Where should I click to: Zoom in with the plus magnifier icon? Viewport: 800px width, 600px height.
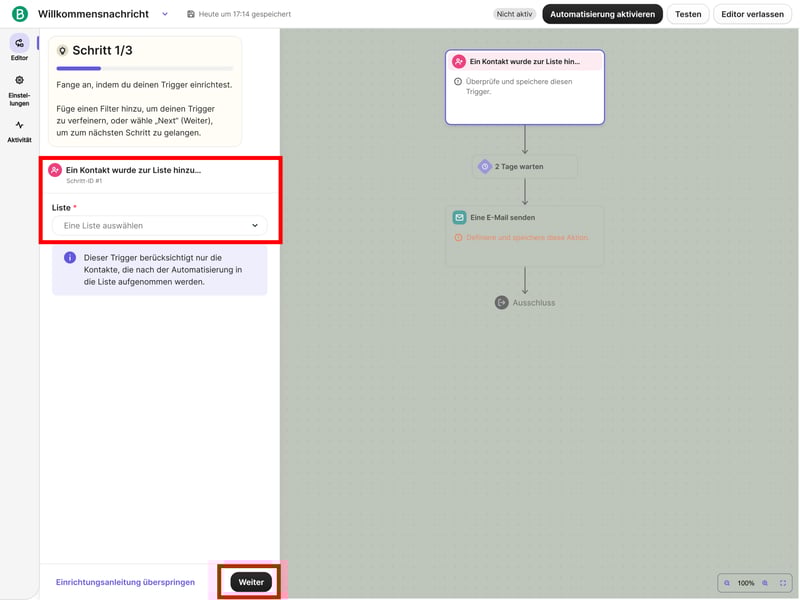click(764, 583)
